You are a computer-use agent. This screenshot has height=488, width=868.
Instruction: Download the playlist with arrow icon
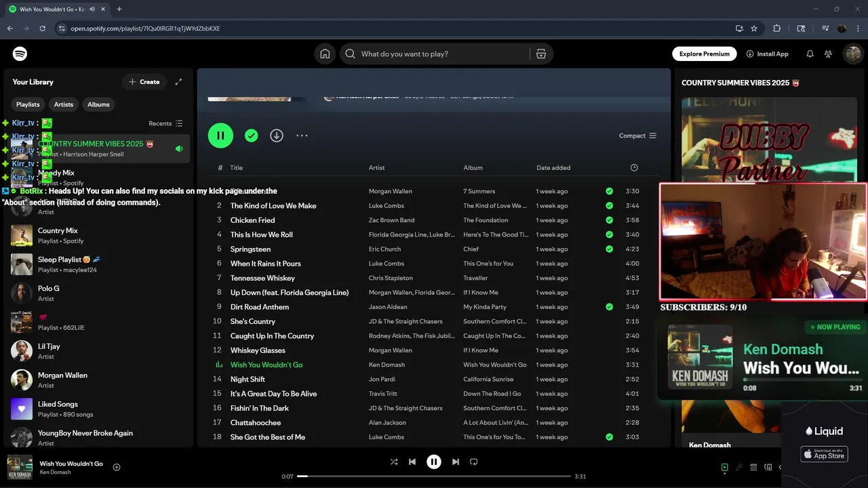277,136
